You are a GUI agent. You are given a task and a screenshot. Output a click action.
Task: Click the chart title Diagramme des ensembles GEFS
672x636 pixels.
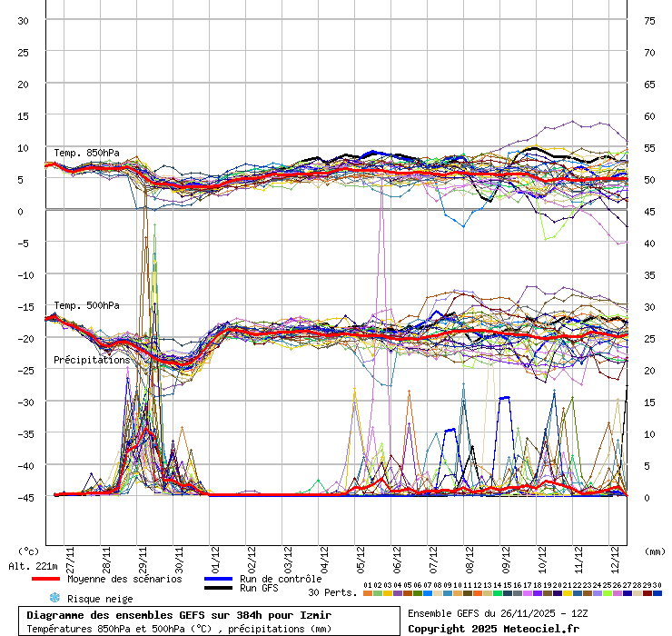pyautogui.click(x=179, y=615)
